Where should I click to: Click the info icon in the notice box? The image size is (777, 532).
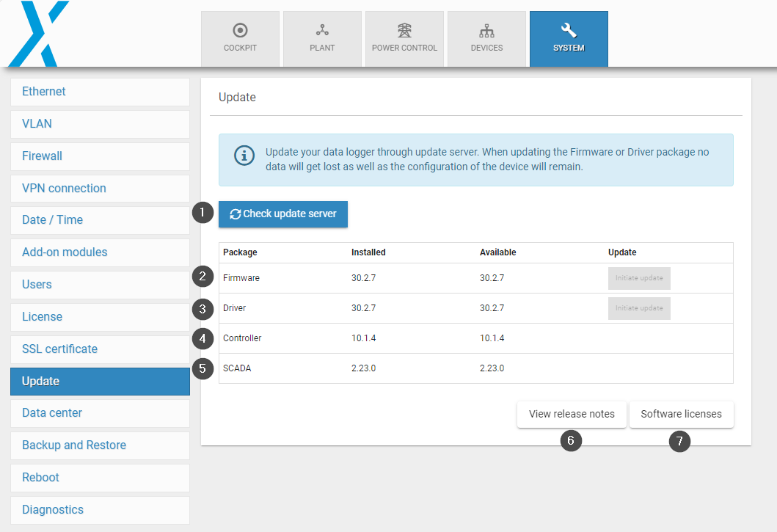[x=244, y=156]
